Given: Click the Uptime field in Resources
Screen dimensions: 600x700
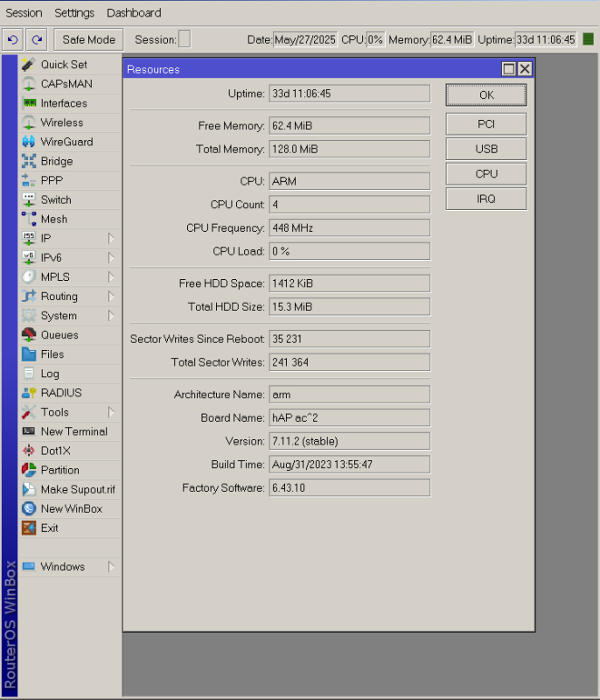Looking at the screenshot, I should pyautogui.click(x=350, y=94).
